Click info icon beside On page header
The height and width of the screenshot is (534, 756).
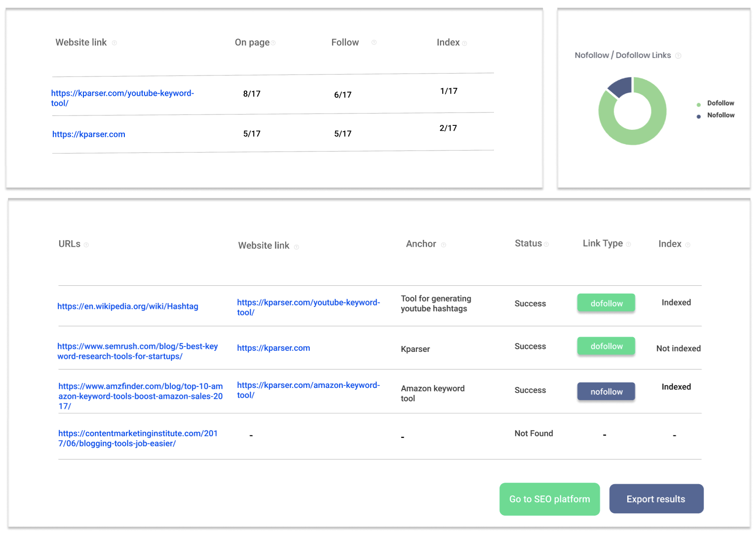(x=273, y=43)
